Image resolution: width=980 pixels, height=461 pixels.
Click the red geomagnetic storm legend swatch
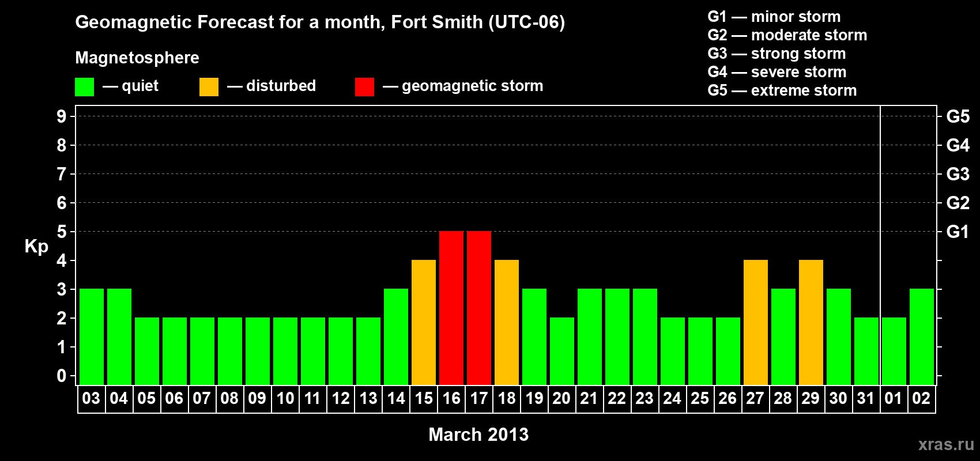364,87
